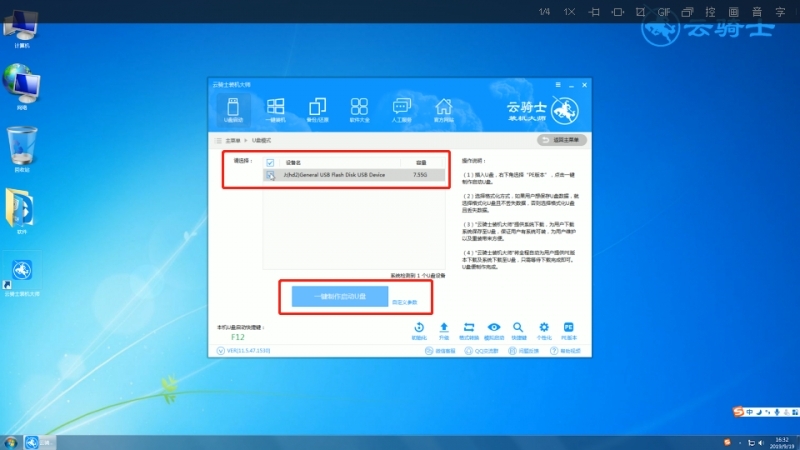
Task: Select the General USB Flash Disk row text
Action: pos(334,175)
